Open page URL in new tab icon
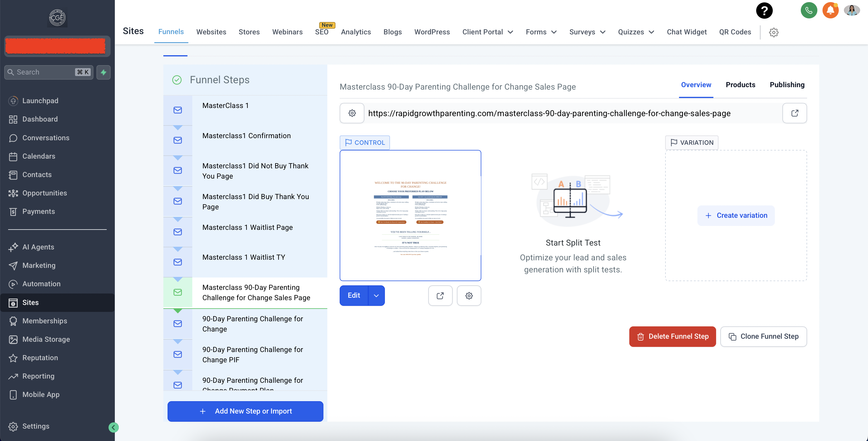Screen dimensions: 868x441 pos(794,113)
